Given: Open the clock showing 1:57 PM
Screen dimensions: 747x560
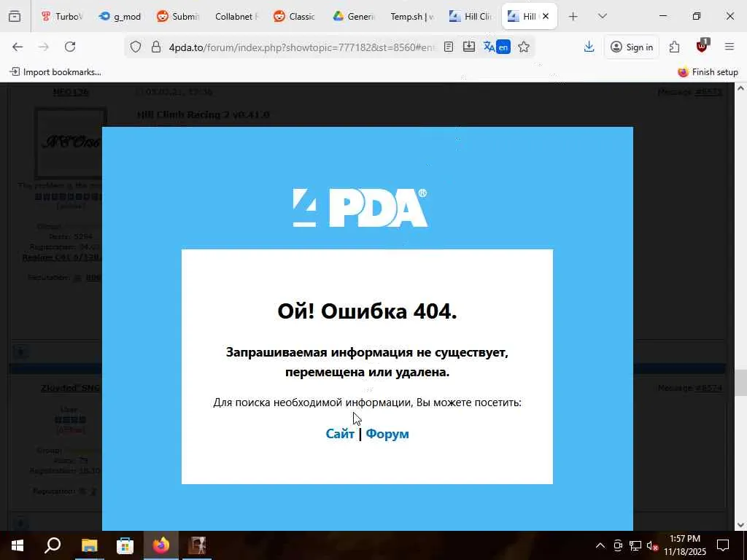Looking at the screenshot, I should 685,545.
